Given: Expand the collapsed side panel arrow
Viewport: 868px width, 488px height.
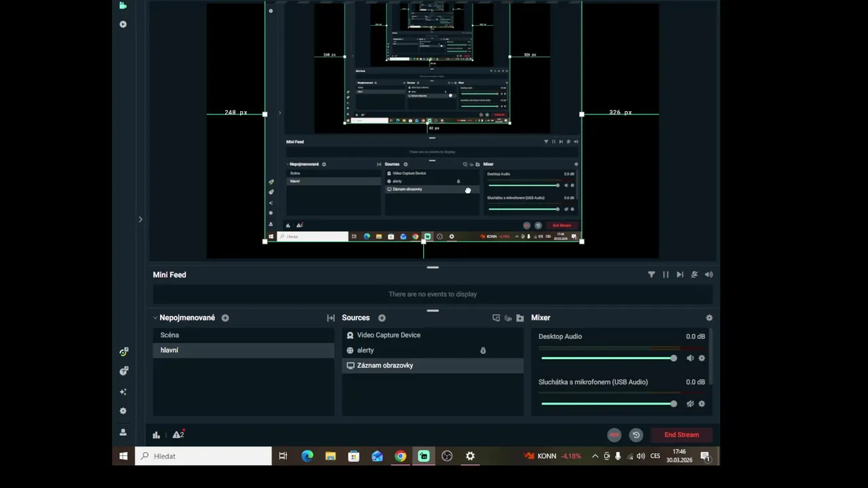Looking at the screenshot, I should tap(140, 220).
